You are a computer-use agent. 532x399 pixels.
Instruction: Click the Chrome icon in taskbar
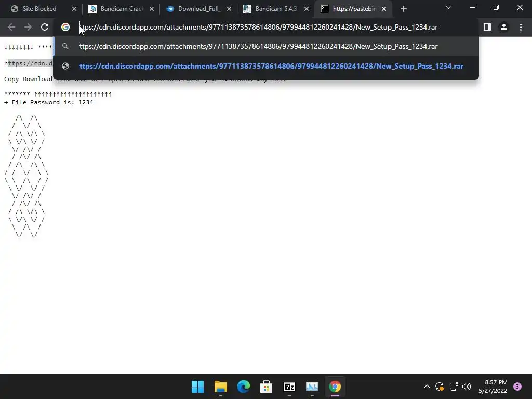click(335, 387)
